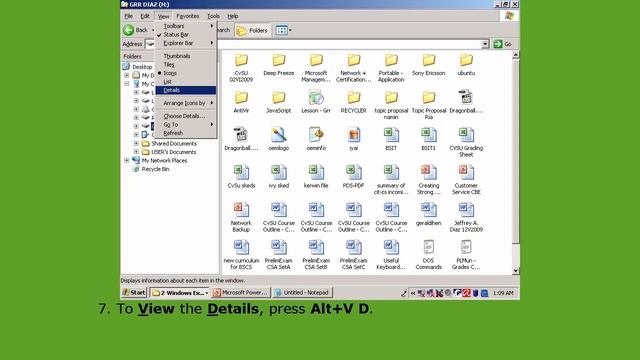
Task: Open the Edit menu
Action: tap(145, 16)
